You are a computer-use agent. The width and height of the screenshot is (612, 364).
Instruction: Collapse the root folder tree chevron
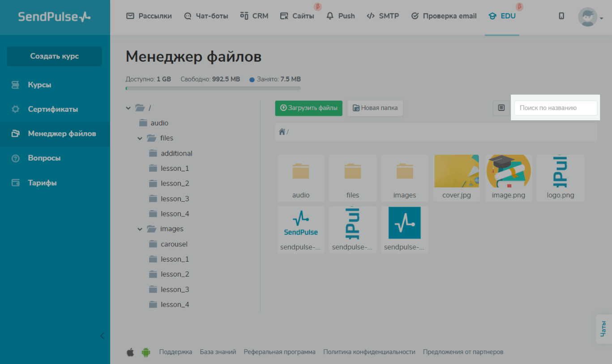[128, 108]
